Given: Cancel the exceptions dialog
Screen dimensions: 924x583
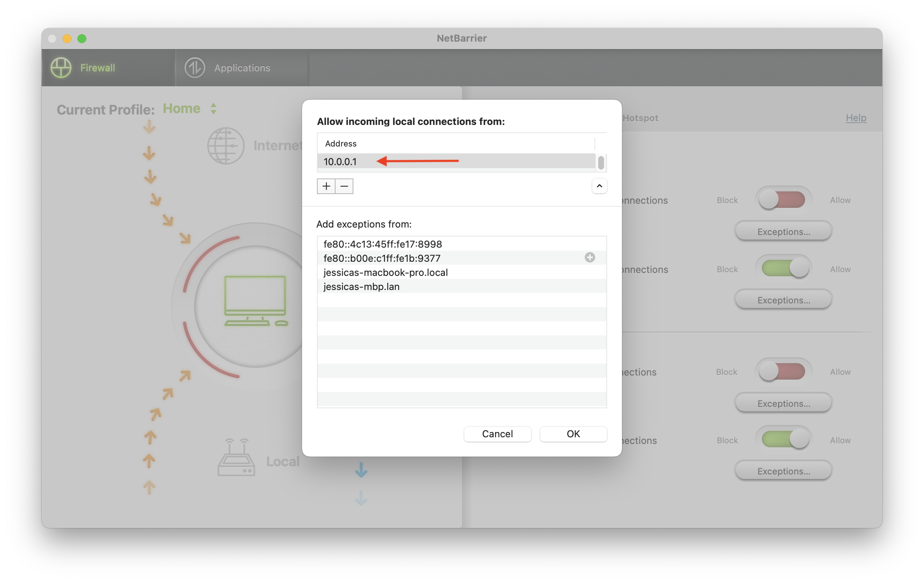Looking at the screenshot, I should pos(497,434).
